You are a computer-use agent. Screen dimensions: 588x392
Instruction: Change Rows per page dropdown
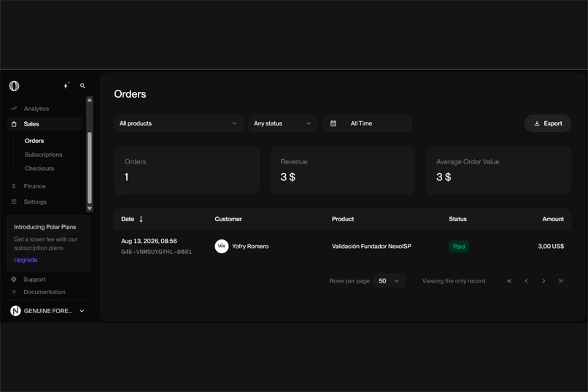(390, 281)
